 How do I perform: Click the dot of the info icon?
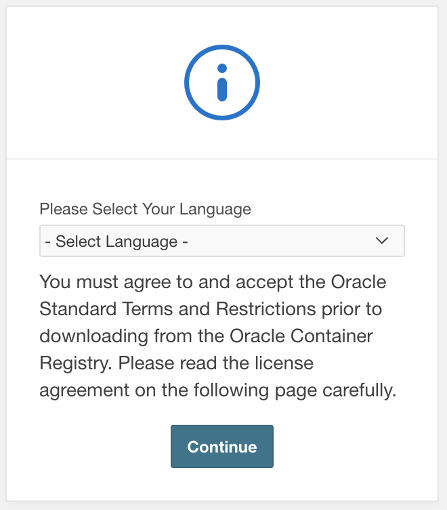point(222,68)
